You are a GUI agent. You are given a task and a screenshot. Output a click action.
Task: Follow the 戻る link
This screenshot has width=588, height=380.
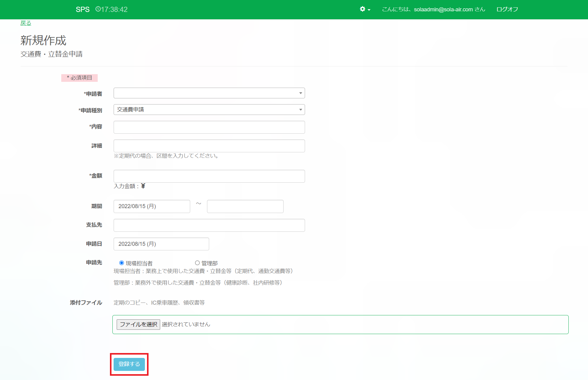[x=26, y=23]
